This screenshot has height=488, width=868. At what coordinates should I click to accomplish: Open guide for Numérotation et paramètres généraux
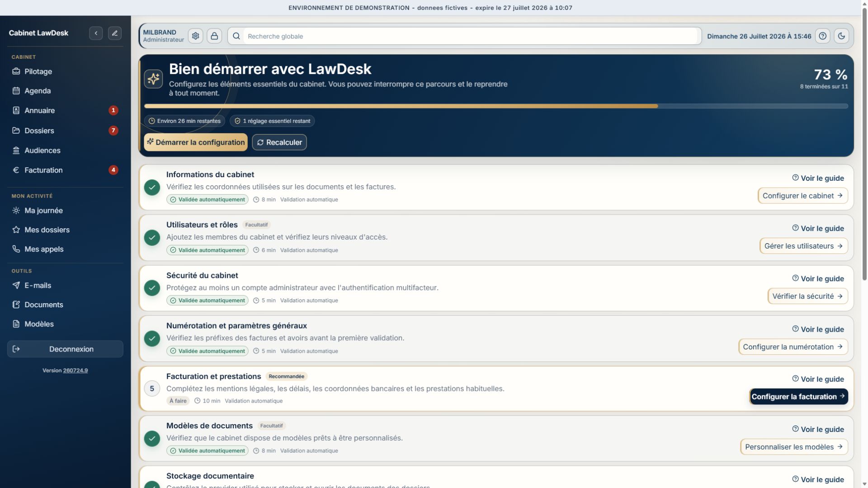point(818,329)
